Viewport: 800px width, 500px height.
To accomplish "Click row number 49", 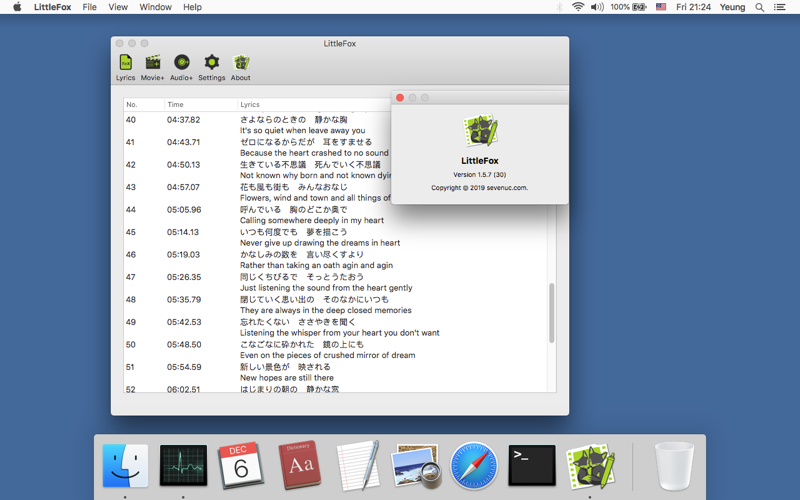I will (x=131, y=322).
